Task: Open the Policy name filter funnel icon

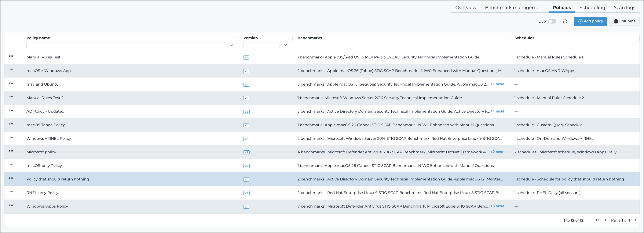Action: click(x=231, y=45)
